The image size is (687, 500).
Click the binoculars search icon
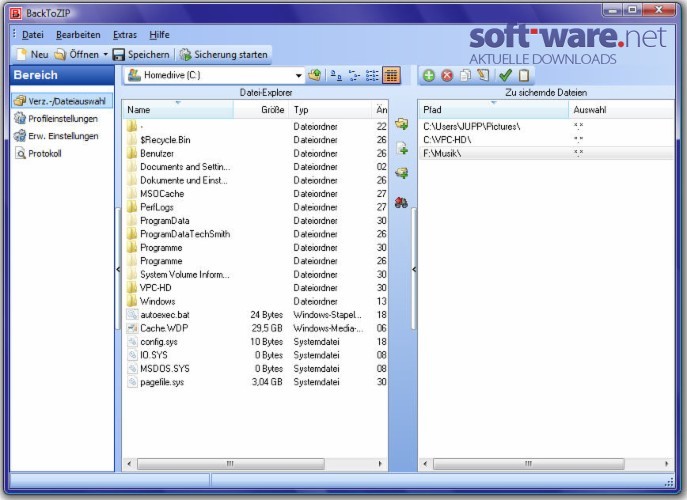pos(401,202)
